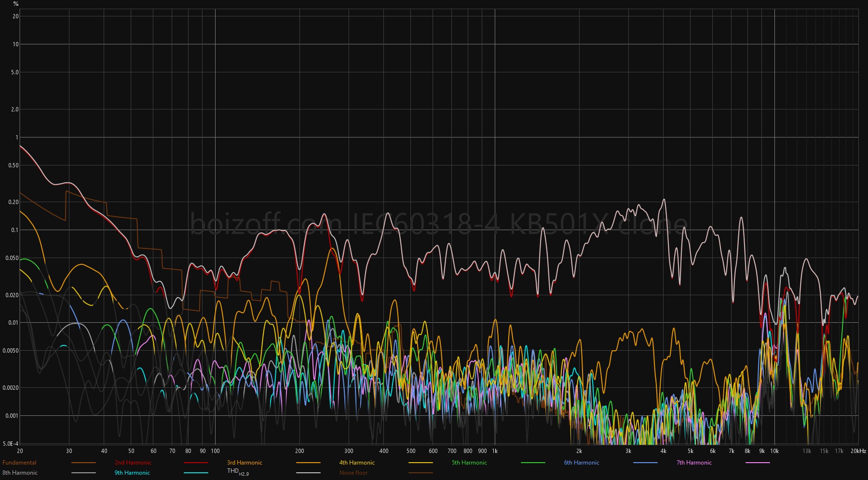Click the Fundamental legend label
Viewport: 868px width, 480px height.
tap(19, 463)
